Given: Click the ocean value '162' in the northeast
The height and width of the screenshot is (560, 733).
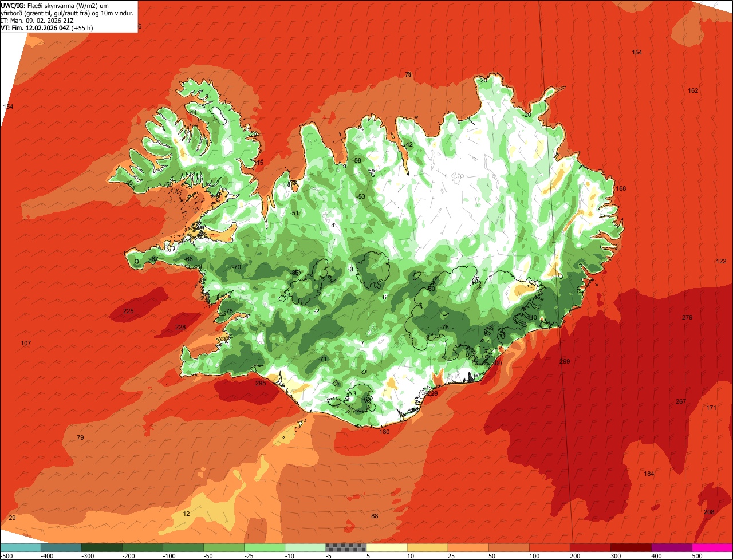Looking at the screenshot, I should [x=693, y=90].
